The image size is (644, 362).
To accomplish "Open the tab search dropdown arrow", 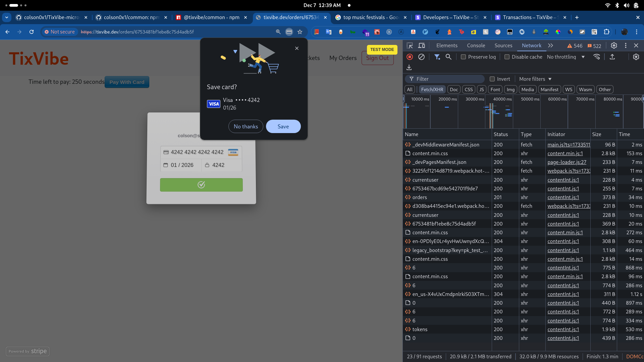I will pos(7,17).
